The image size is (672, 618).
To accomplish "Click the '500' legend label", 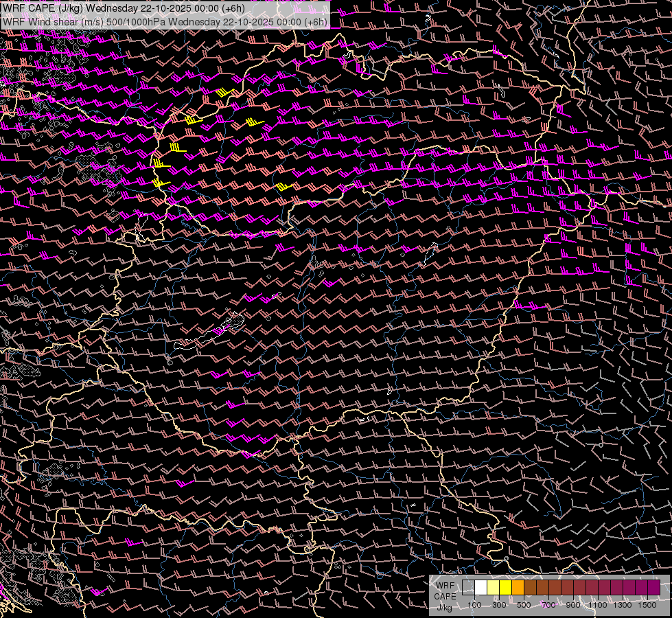I will 524,605.
